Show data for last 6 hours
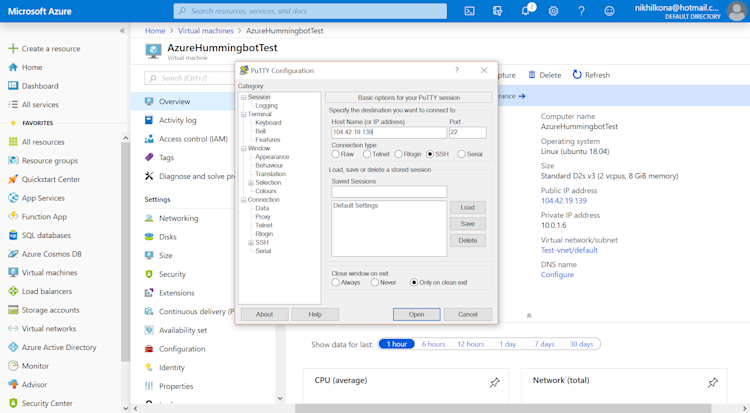The width and height of the screenshot is (750, 413). pyautogui.click(x=433, y=344)
